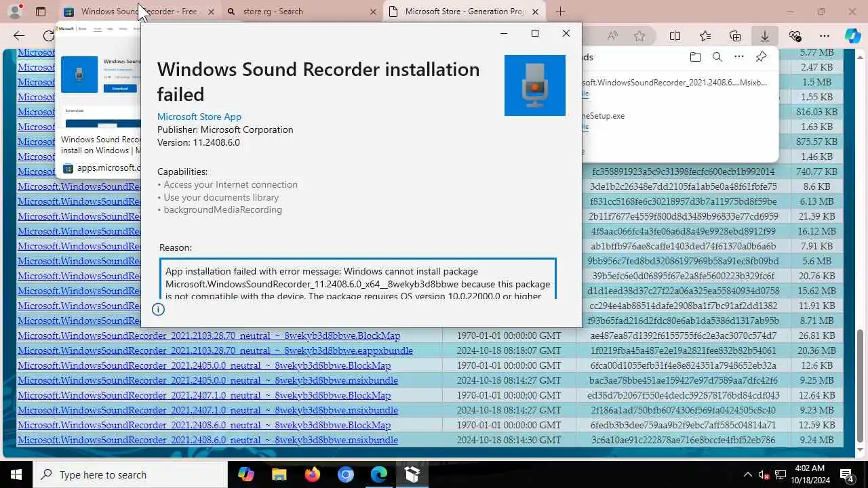Click in the failure reason text box
The image size is (868, 488).
click(x=358, y=278)
